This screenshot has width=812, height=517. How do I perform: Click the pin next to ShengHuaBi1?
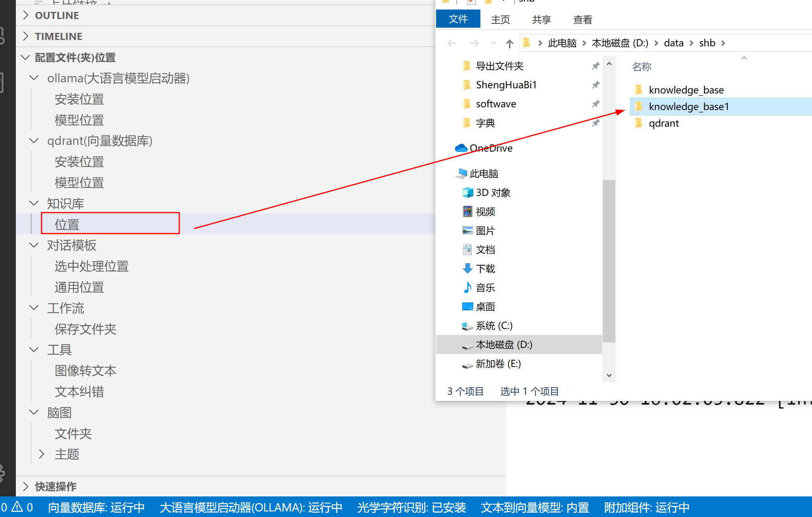(596, 85)
